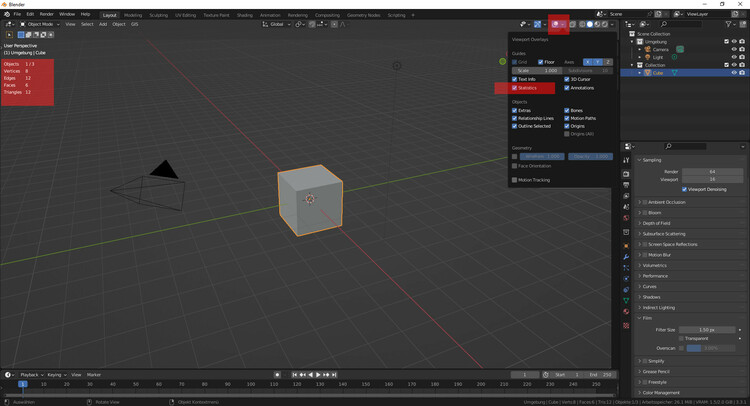This screenshot has height=406, width=750.
Task: Switch to material preview shading
Action: click(x=597, y=24)
